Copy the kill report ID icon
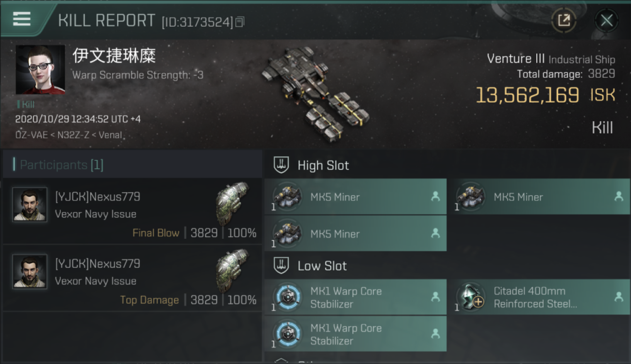 click(240, 22)
